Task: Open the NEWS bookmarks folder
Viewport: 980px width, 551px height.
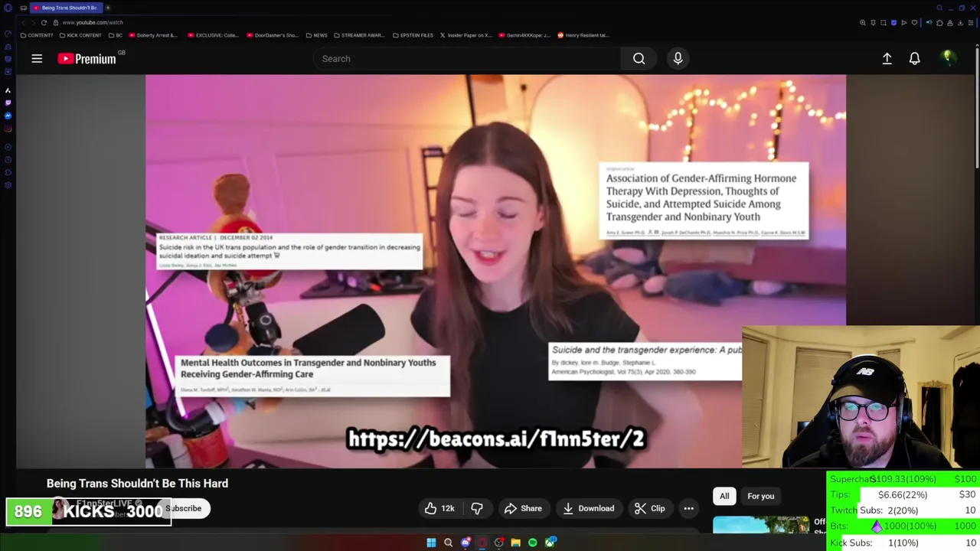Action: [316, 35]
